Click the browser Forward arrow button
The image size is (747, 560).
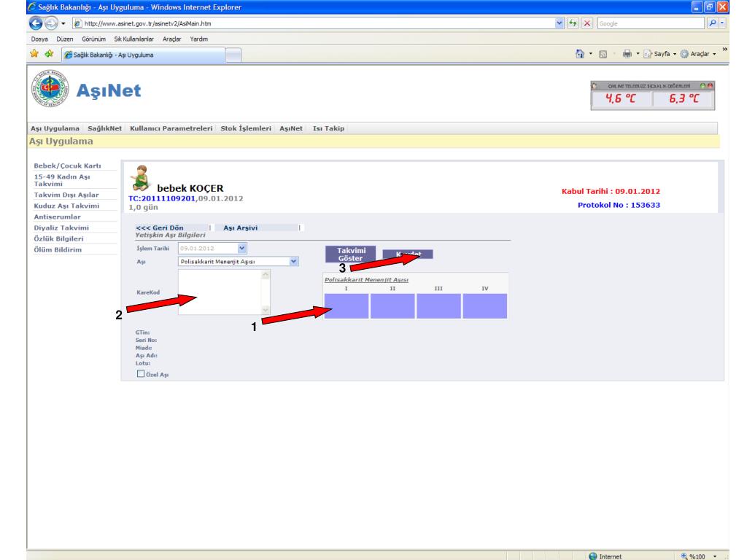pyautogui.click(x=51, y=23)
